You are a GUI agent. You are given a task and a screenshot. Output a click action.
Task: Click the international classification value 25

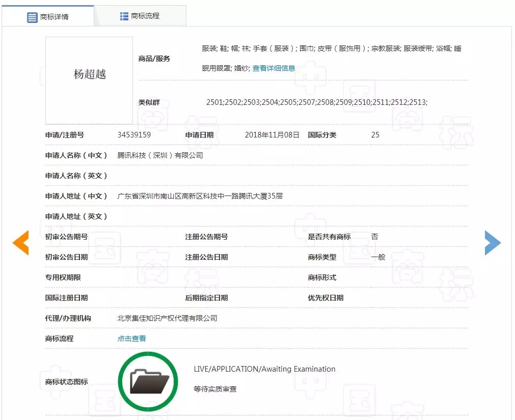tap(375, 135)
